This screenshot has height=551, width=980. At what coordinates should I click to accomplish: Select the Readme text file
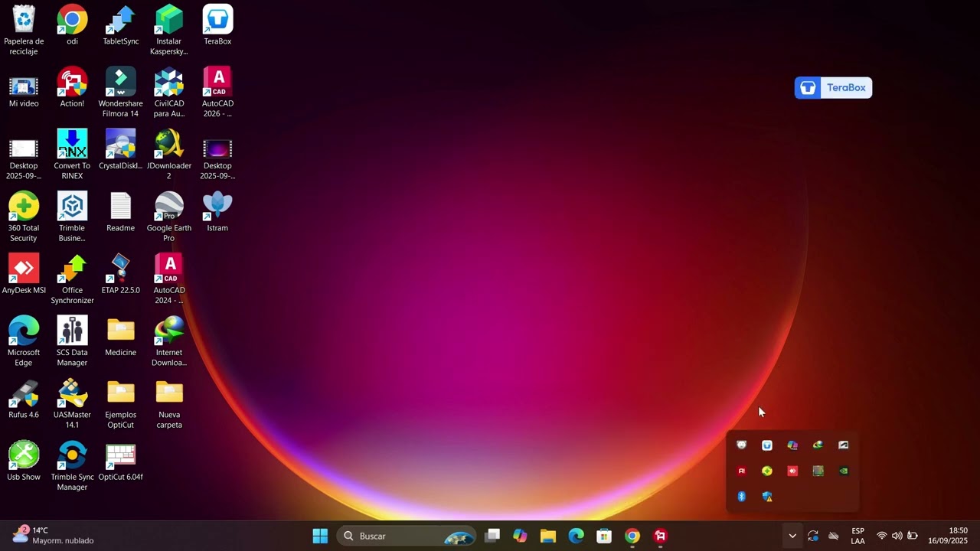point(120,212)
